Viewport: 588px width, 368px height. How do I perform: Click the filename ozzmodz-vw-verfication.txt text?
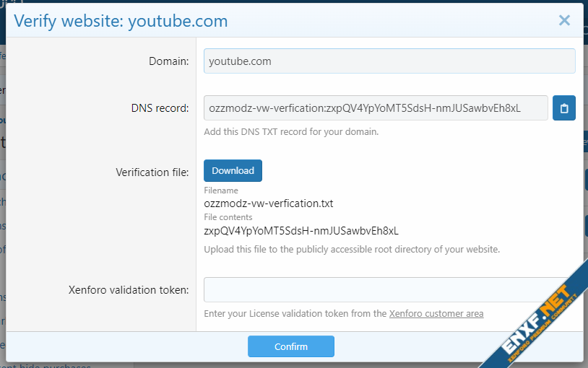[269, 203]
